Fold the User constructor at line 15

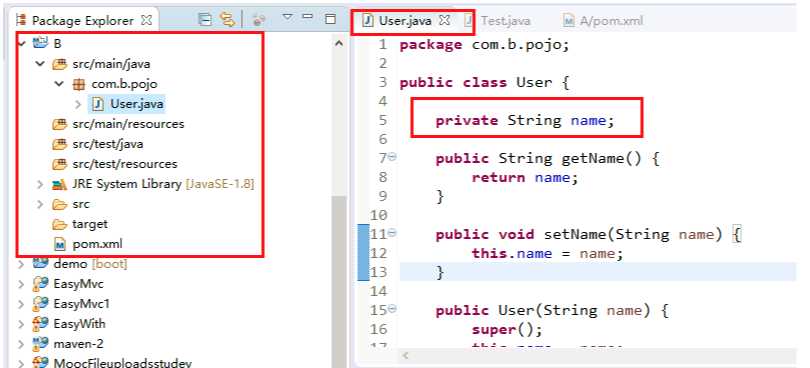click(x=392, y=309)
